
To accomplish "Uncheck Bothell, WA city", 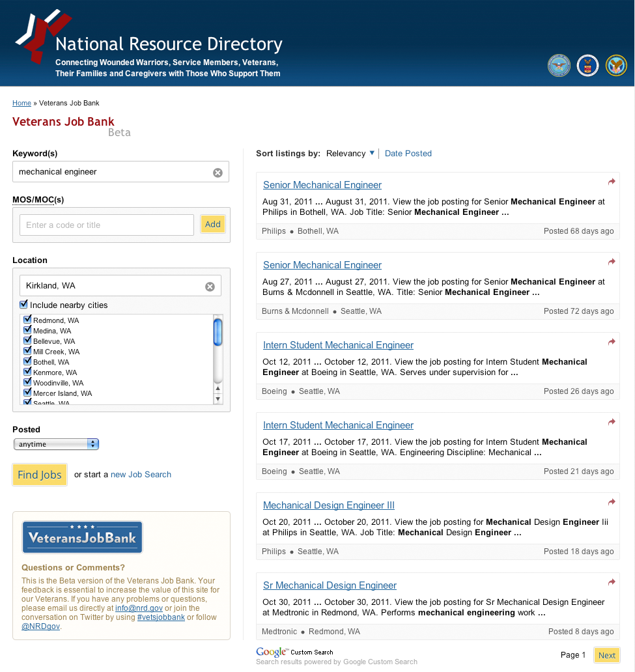I will tap(27, 361).
